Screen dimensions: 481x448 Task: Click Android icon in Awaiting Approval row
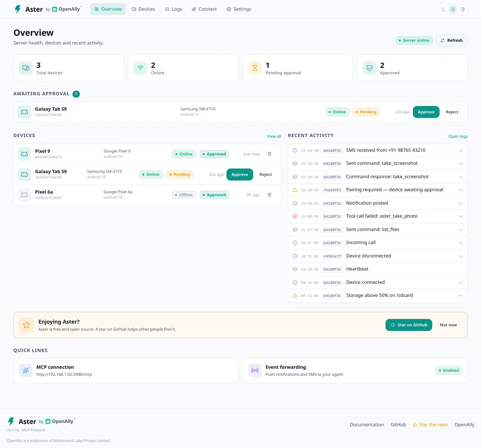[x=24, y=112]
